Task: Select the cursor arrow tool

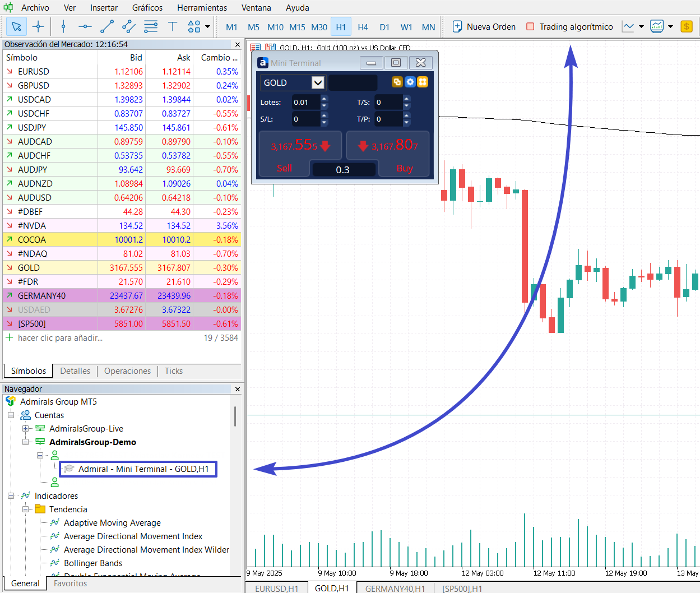Action: 16,26
